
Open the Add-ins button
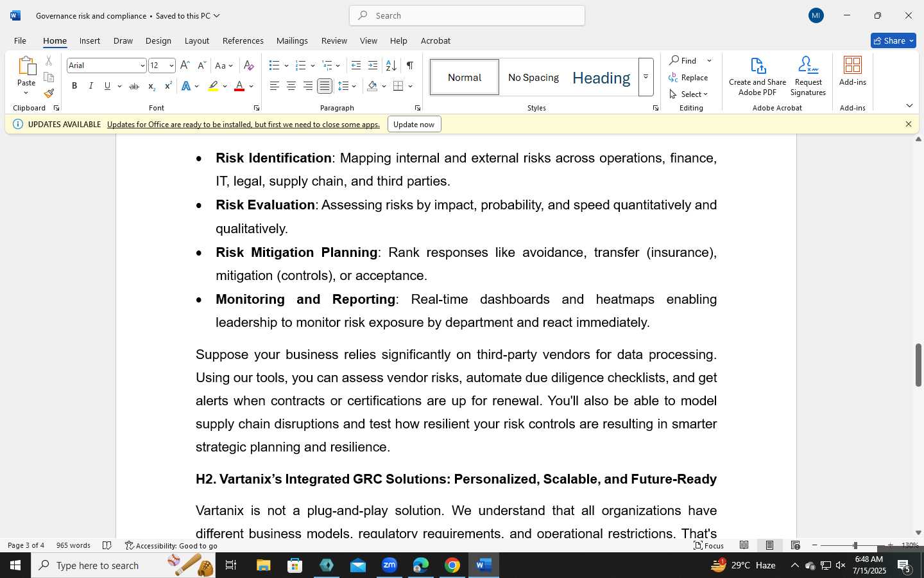tap(853, 71)
